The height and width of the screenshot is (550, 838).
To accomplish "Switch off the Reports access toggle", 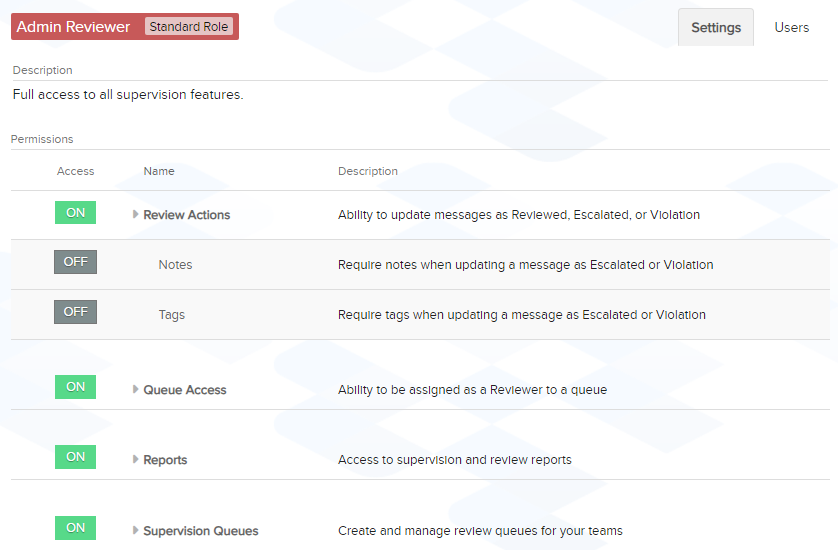I will click(75, 457).
